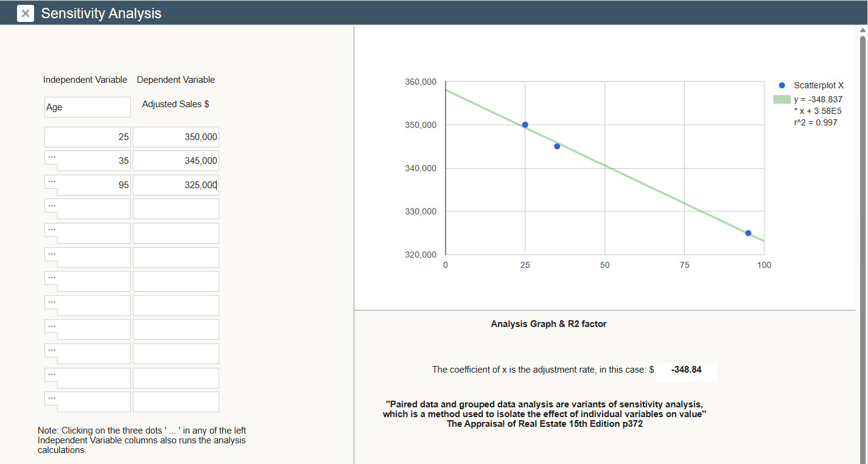Viewport: 868px width, 464px height.
Task: Click the first empty Adjusted Sales field
Action: (x=175, y=209)
